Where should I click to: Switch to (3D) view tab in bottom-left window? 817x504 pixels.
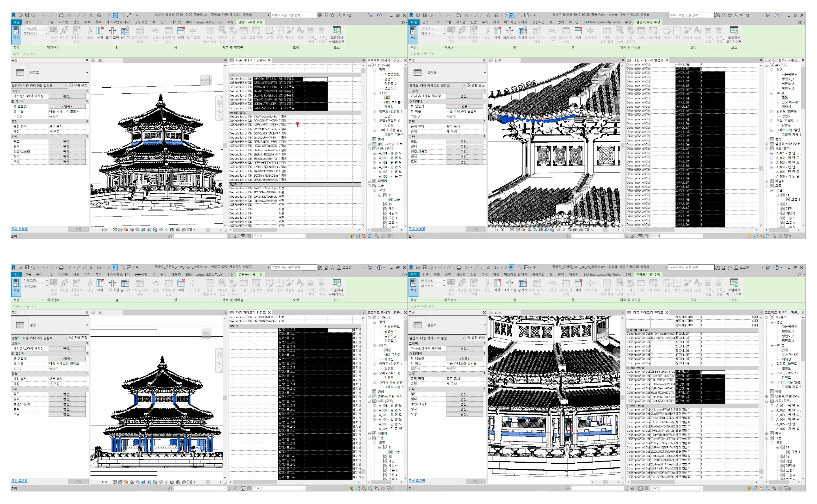[100, 313]
